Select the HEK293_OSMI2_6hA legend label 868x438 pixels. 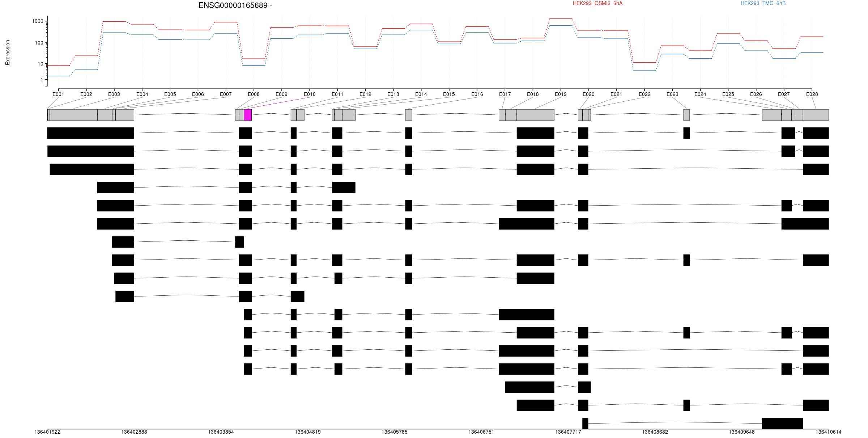tap(597, 3)
